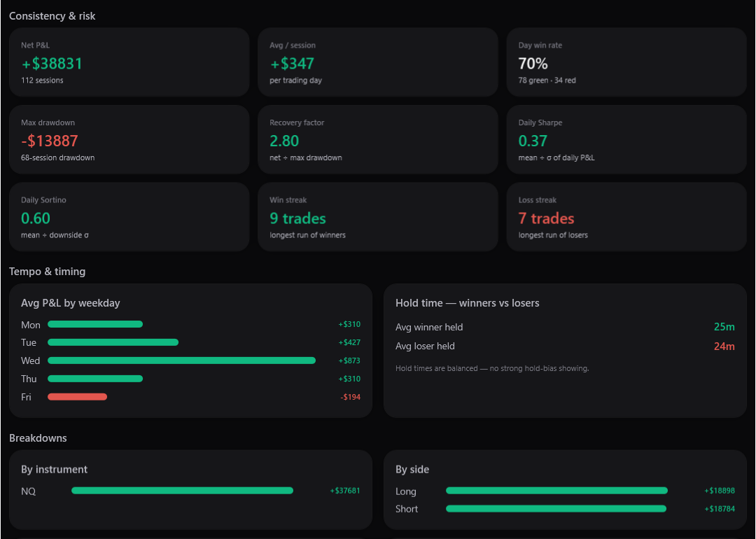Click the 'By side' card title

412,470
